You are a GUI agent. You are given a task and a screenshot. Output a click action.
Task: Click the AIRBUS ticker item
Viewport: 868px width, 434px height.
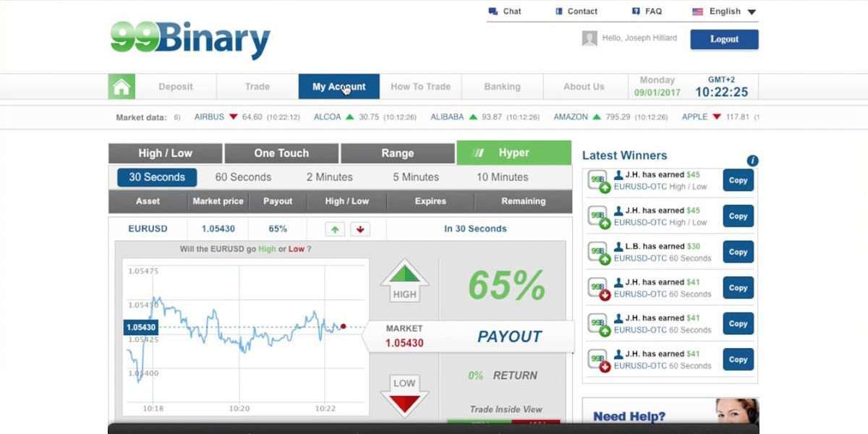pos(247,117)
